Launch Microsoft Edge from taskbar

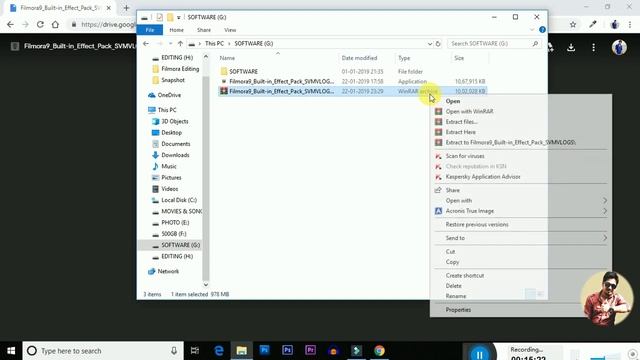coord(219,351)
